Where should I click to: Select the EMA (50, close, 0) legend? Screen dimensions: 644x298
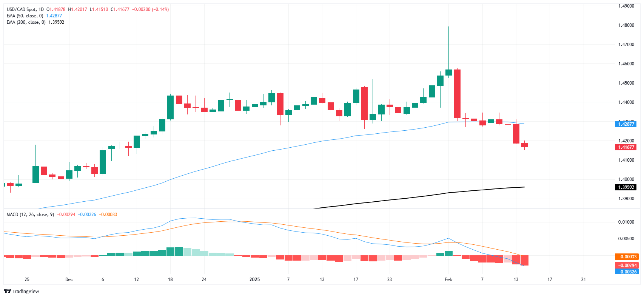pos(25,16)
